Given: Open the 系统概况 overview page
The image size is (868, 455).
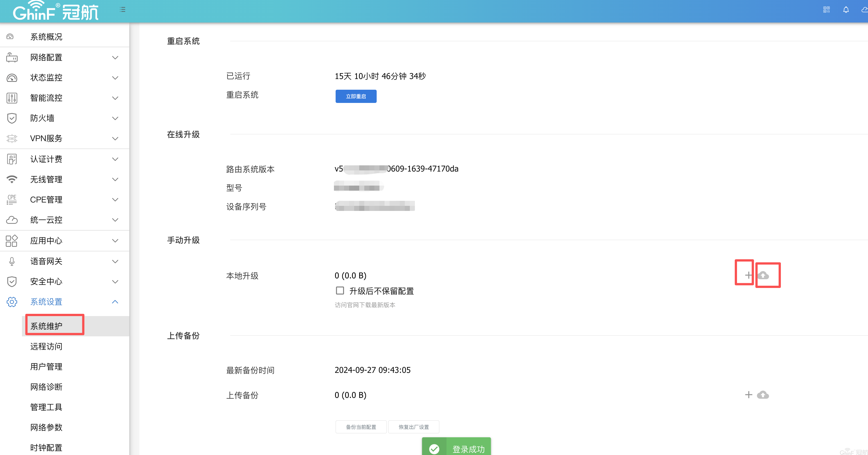Looking at the screenshot, I should pos(46,37).
